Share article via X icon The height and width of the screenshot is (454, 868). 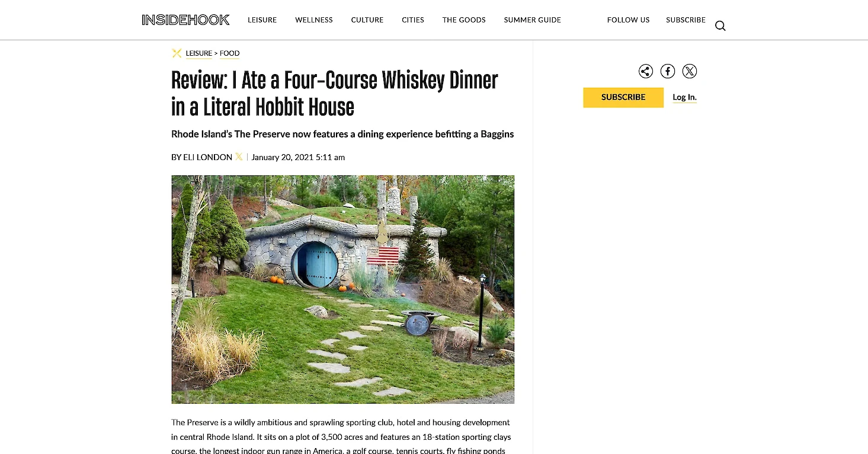click(x=690, y=72)
